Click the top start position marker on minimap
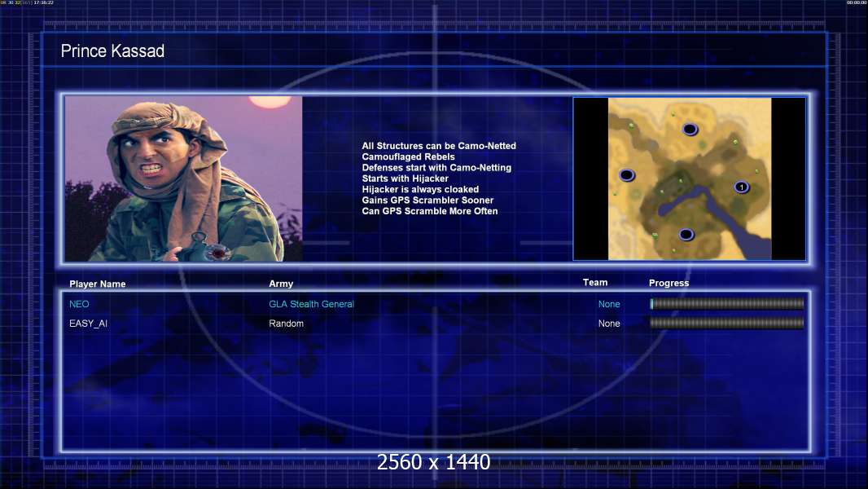Image resolution: width=868 pixels, height=489 pixels. point(690,130)
